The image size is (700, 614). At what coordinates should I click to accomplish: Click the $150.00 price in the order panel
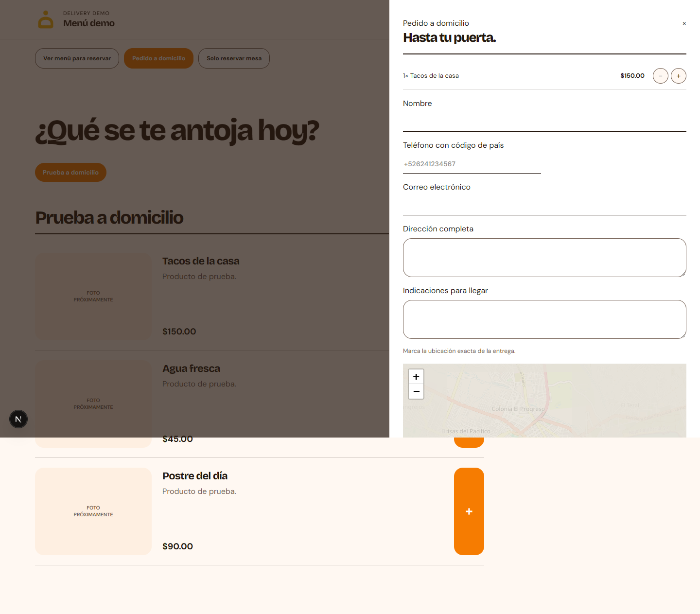tap(632, 76)
